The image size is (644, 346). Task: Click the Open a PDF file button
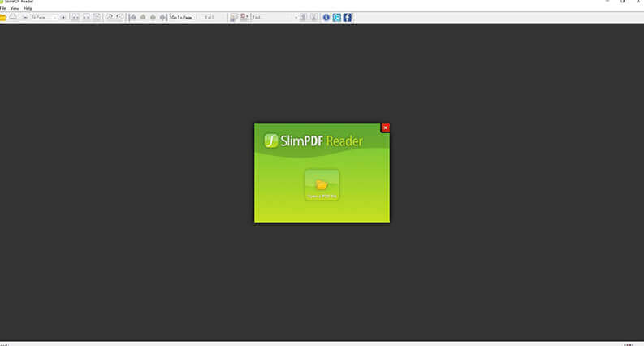pyautogui.click(x=322, y=185)
